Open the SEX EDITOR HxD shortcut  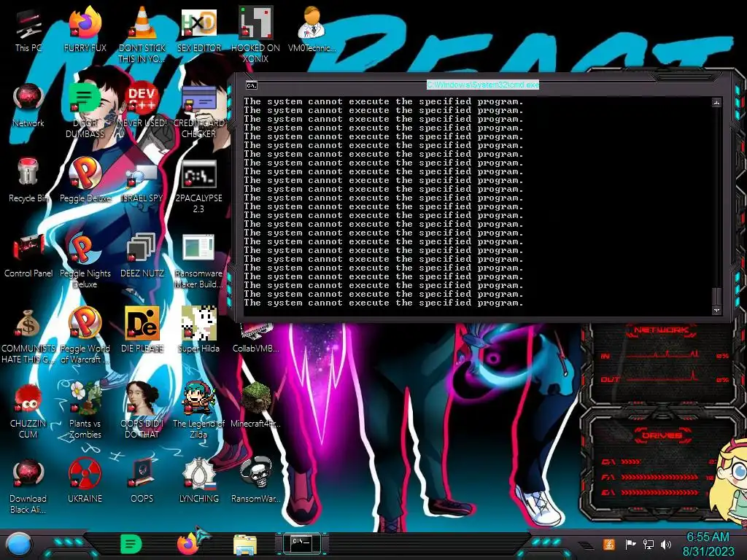pos(198,31)
